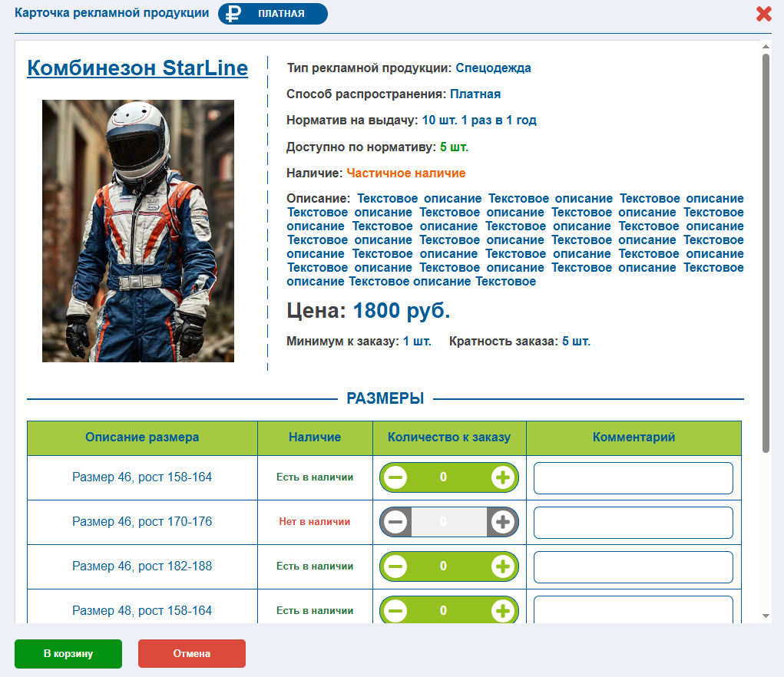The width and height of the screenshot is (784, 677).
Task: Add item with В корзину button
Action: click(x=68, y=653)
